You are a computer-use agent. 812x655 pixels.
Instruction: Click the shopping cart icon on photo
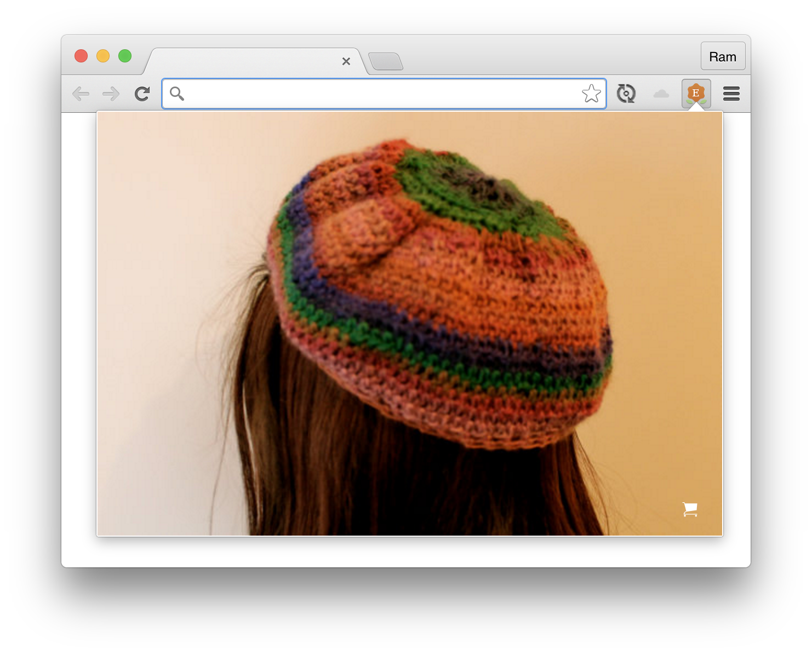click(x=690, y=509)
